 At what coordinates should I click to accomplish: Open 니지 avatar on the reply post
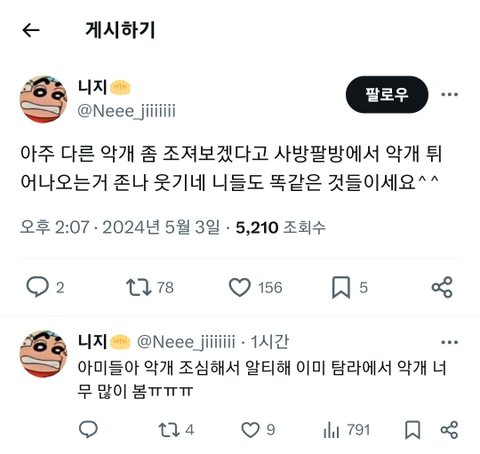44,354
